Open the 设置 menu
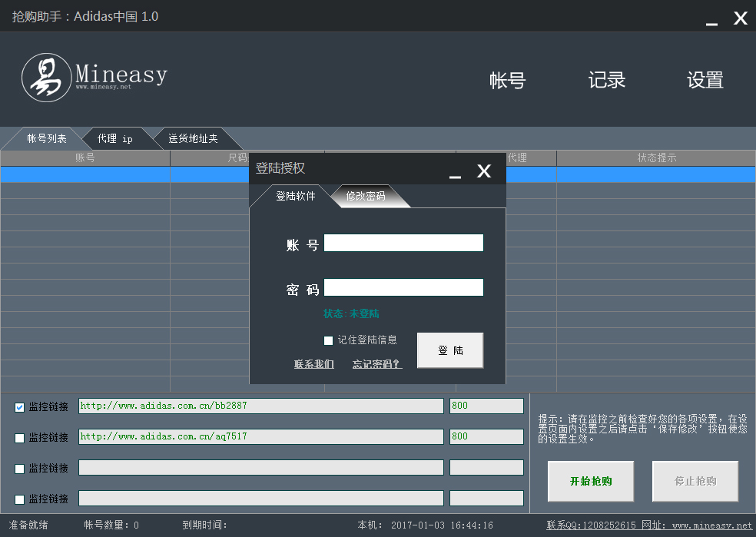The width and height of the screenshot is (756, 537). (705, 80)
